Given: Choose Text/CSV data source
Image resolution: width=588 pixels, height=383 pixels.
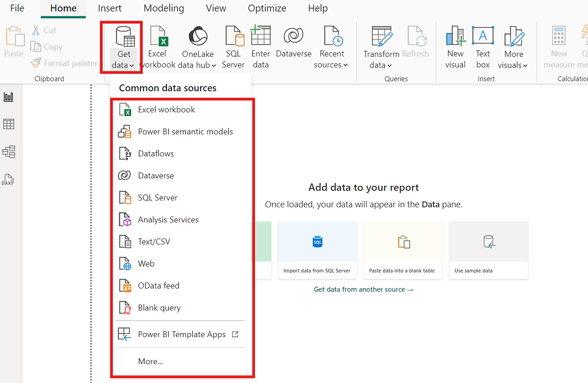Looking at the screenshot, I should [x=181, y=242].
